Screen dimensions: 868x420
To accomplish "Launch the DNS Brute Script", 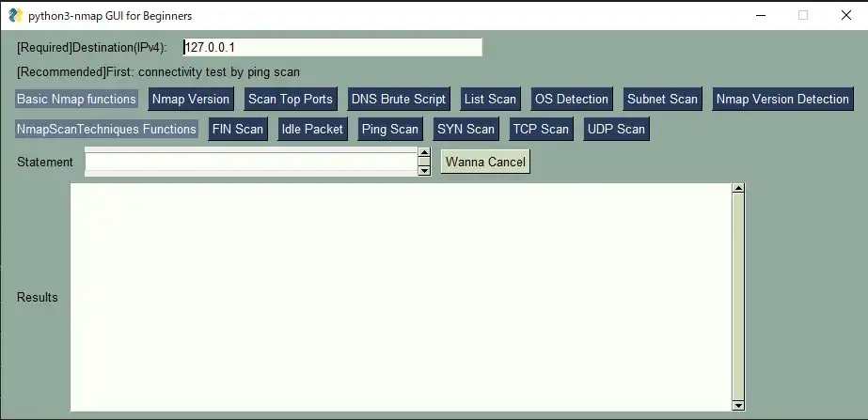I will pyautogui.click(x=399, y=99).
